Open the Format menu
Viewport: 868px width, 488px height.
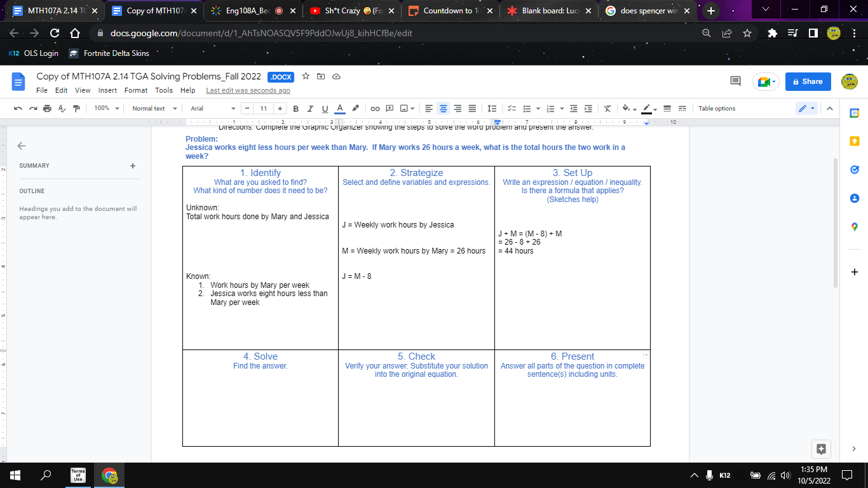pos(135,90)
